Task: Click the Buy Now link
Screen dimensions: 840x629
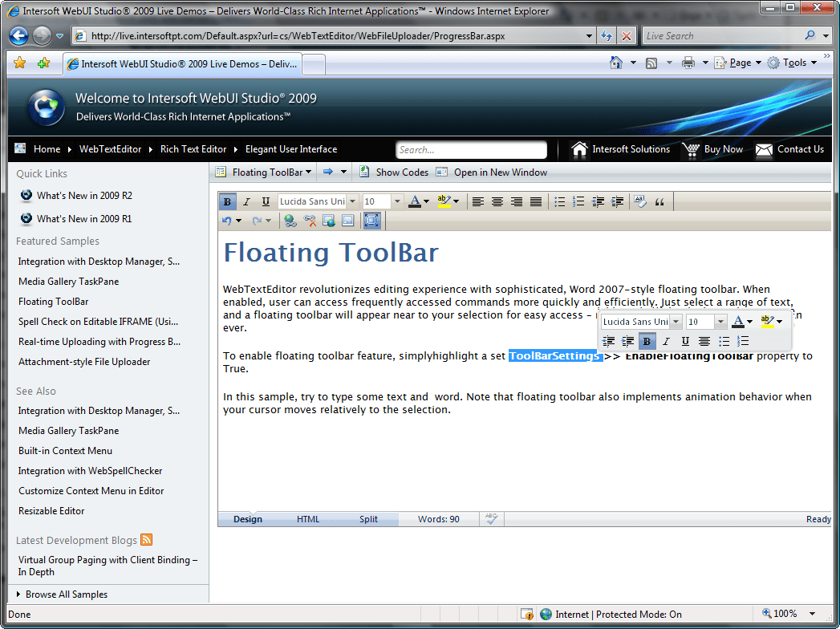Action: (x=713, y=149)
